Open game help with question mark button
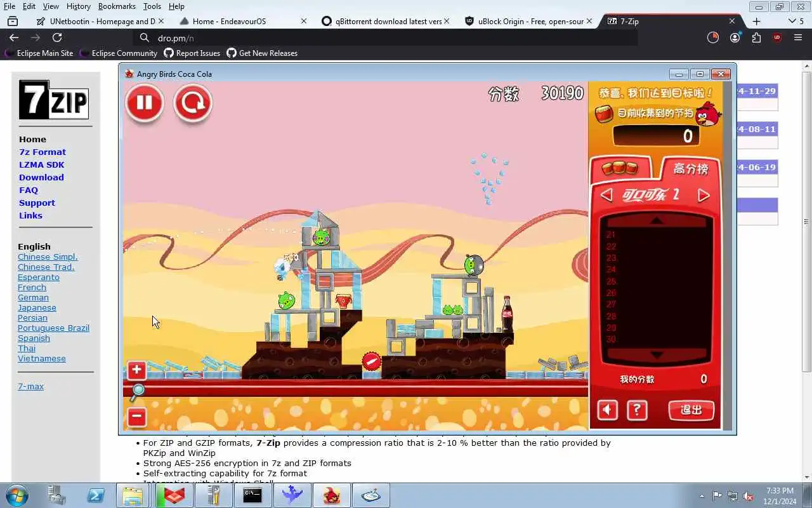812x508 pixels. (637, 410)
